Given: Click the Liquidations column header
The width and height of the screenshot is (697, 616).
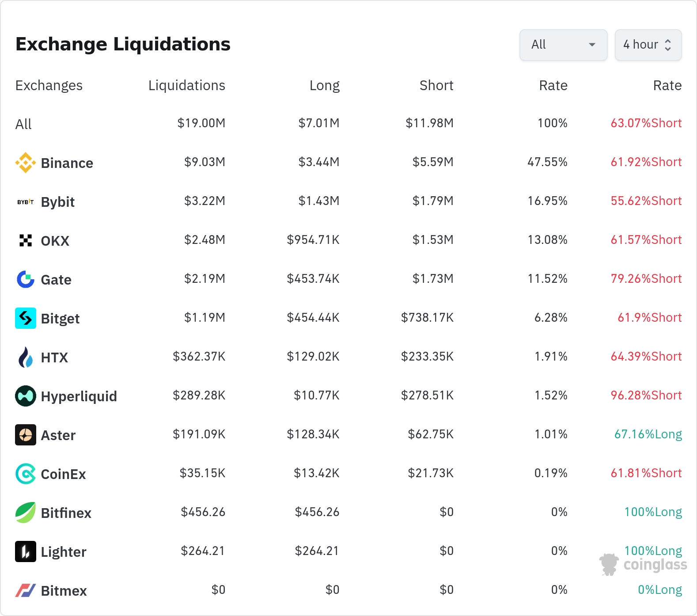Looking at the screenshot, I should (186, 85).
